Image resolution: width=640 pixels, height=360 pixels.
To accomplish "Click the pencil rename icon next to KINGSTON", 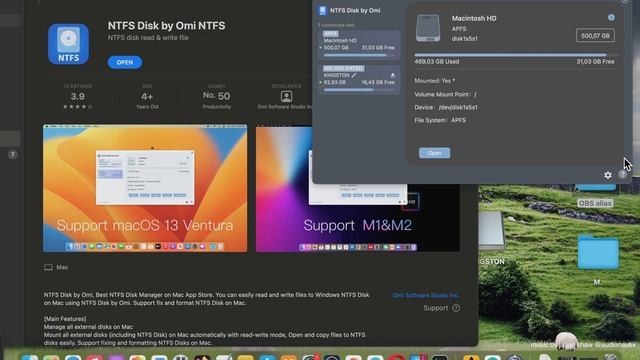I will [x=354, y=76].
